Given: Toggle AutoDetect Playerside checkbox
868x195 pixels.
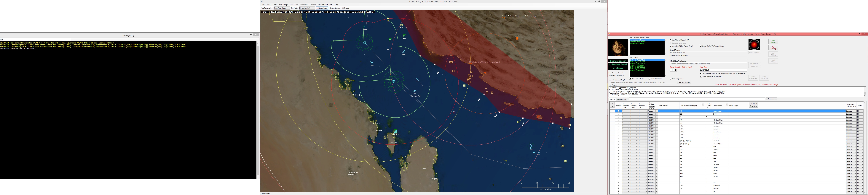Looking at the screenshot, I should pyautogui.click(x=701, y=74).
